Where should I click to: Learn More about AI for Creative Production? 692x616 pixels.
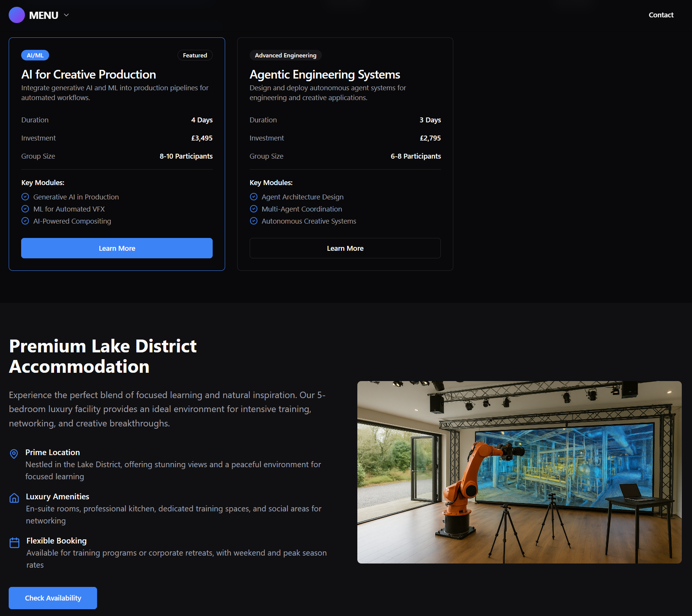click(x=117, y=248)
